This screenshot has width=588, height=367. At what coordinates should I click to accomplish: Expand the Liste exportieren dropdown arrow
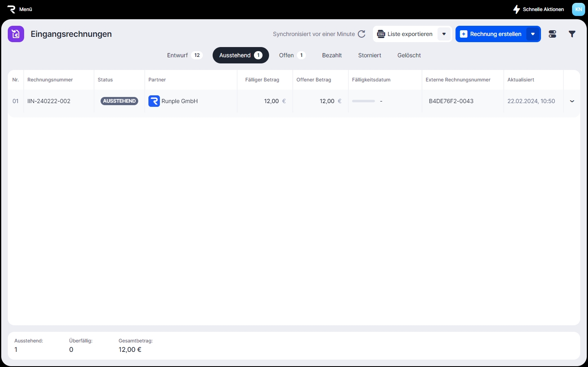pyautogui.click(x=444, y=34)
